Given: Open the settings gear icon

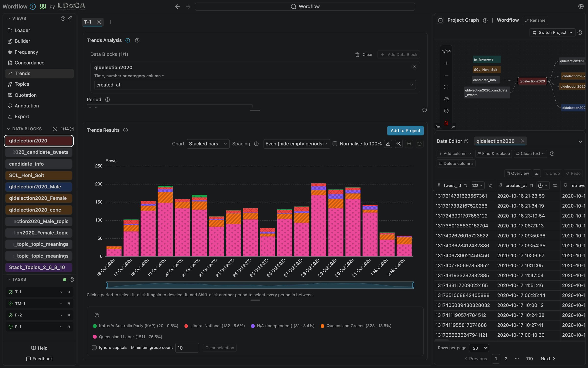Looking at the screenshot, I should tap(581, 7).
